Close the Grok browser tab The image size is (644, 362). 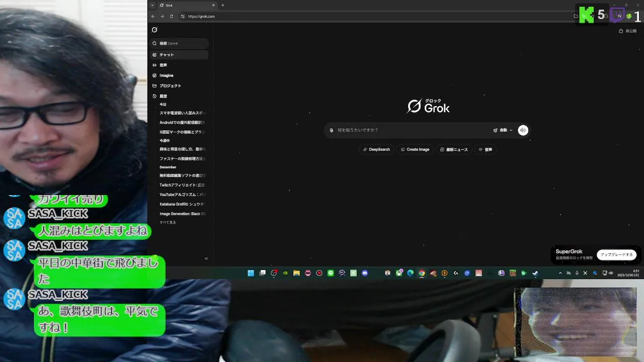click(213, 5)
